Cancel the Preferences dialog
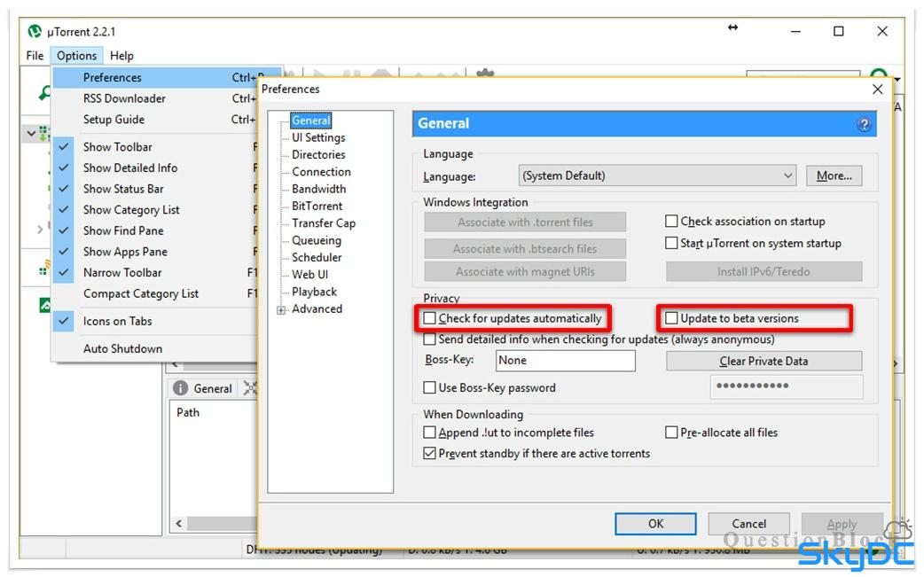 point(749,524)
